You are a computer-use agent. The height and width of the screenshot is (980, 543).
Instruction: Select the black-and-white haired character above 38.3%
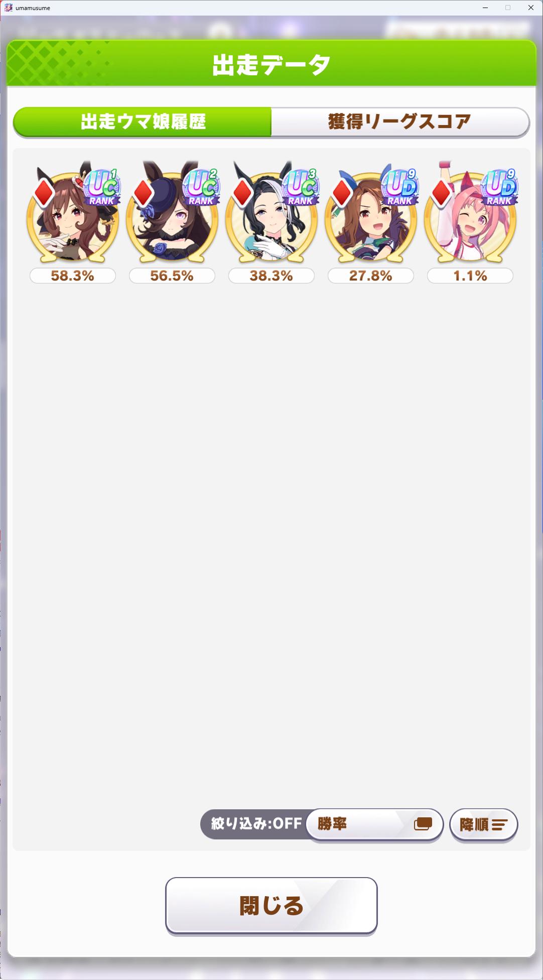pos(271,216)
